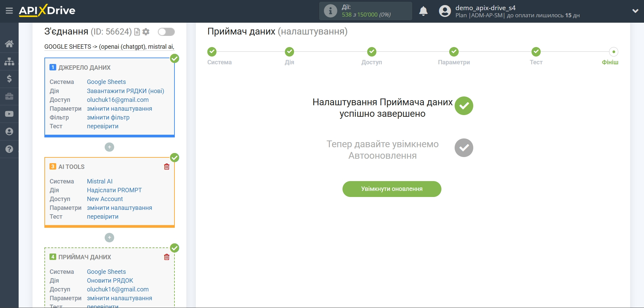Open змінити фільтр in ДЖЕРЕЛО ДАНИХ

pyautogui.click(x=108, y=117)
